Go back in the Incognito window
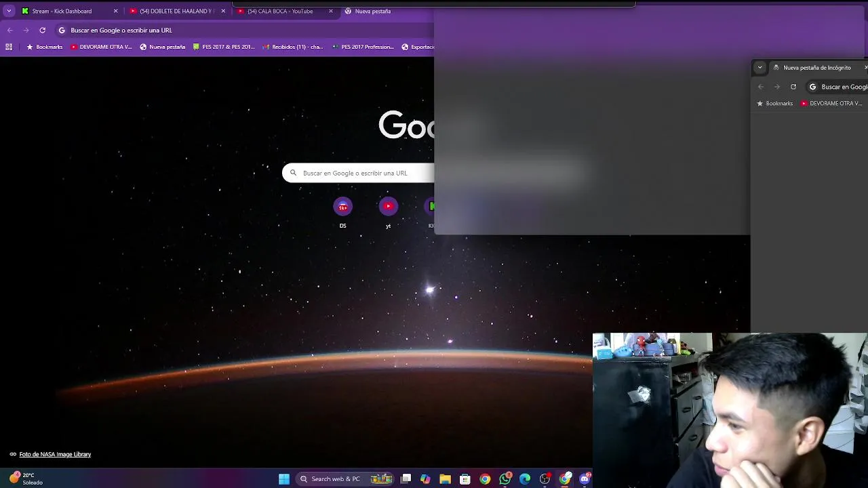Viewport: 868px width, 488px height. 761,87
